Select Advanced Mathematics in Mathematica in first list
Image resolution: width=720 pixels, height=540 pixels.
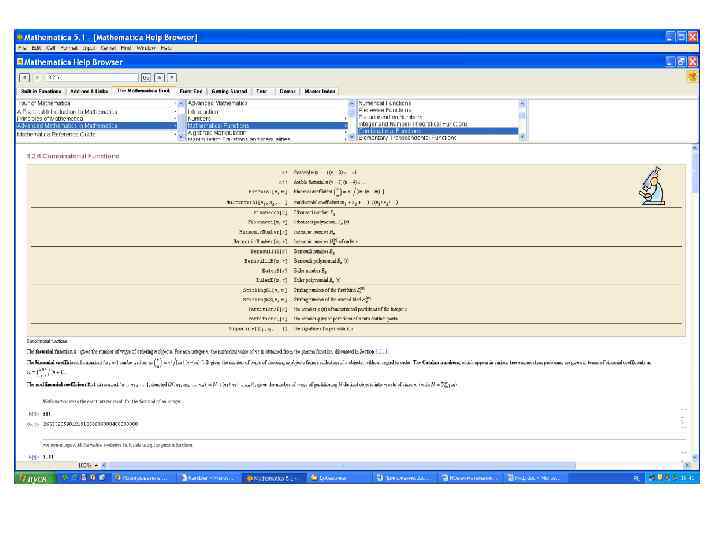coord(96,125)
